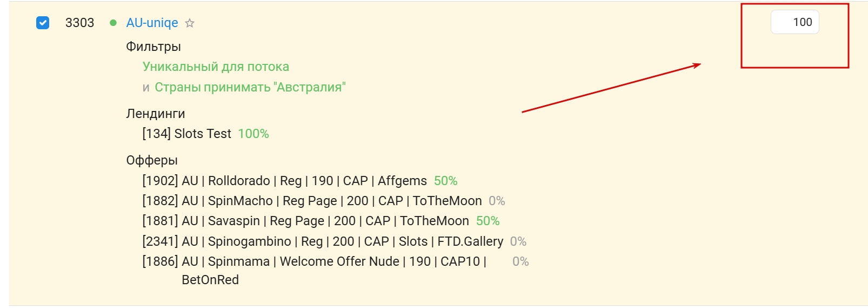
Task: Select the [134] Slots Test landing
Action: pyautogui.click(x=186, y=134)
